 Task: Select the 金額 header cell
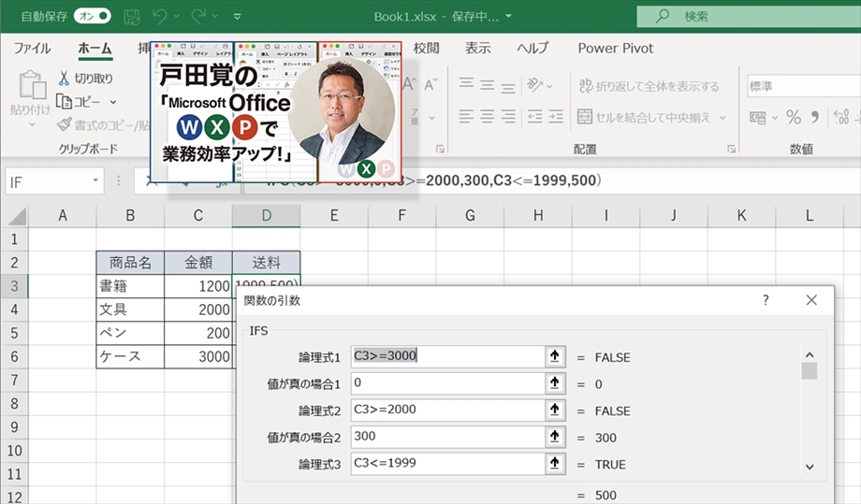tap(198, 262)
